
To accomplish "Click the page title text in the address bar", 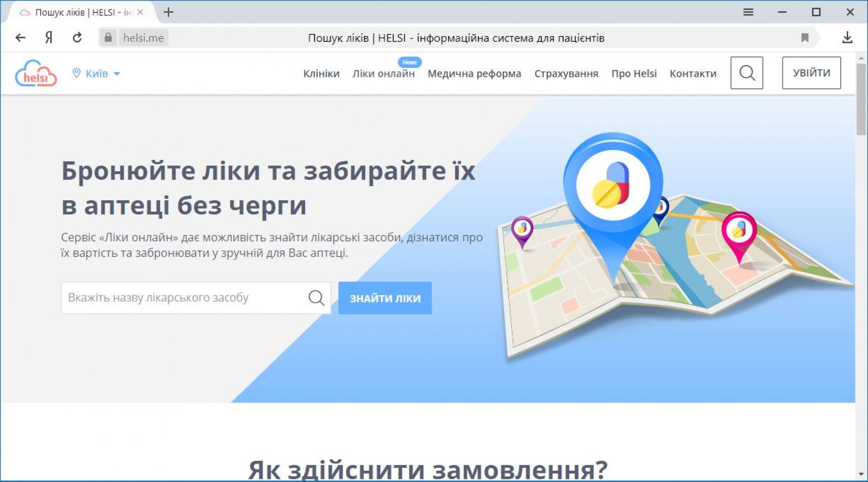I will 456,38.
